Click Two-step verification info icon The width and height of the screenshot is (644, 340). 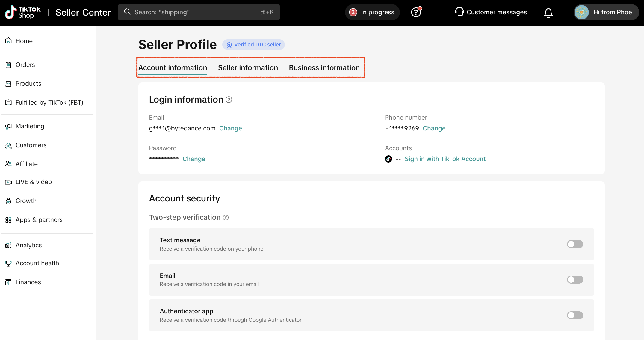coord(226,218)
